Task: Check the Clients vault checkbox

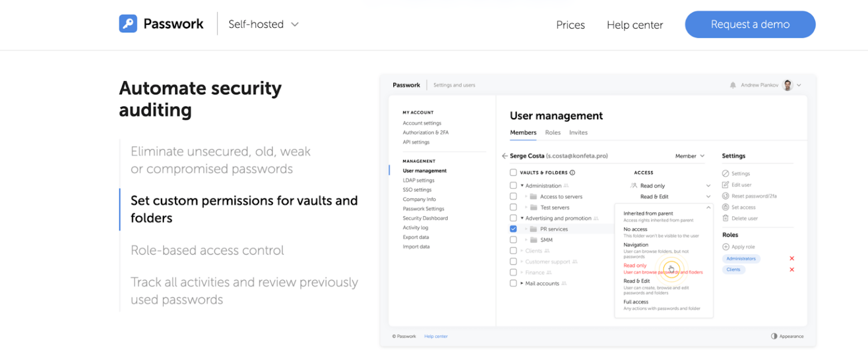Action: (513, 251)
